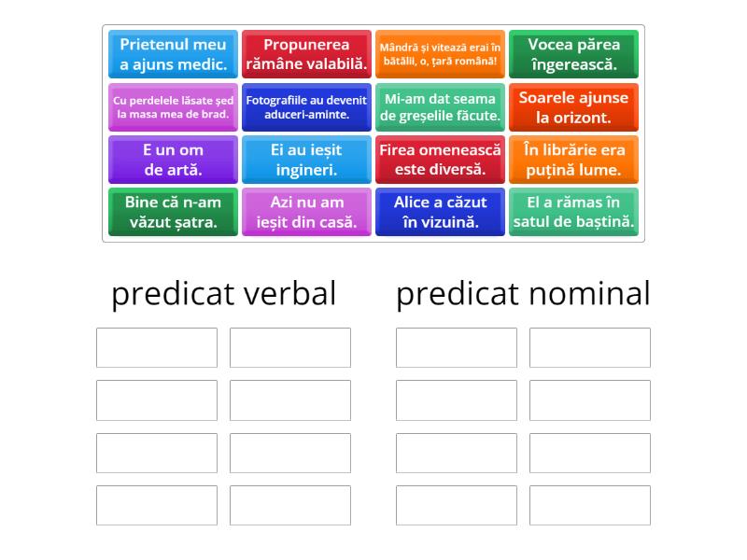Choose the tile 'Soarele ajunse la orizont.'
747x560 pixels.
coord(573,106)
